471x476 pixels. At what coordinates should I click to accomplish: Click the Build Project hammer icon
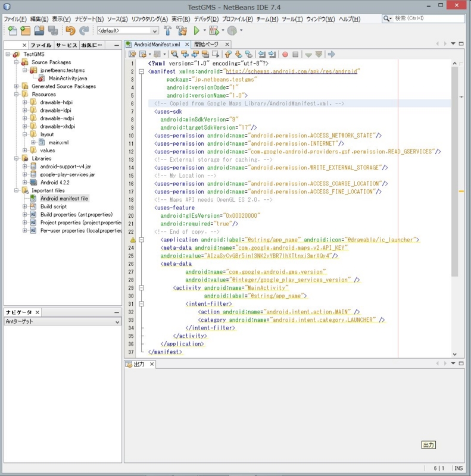167,30
